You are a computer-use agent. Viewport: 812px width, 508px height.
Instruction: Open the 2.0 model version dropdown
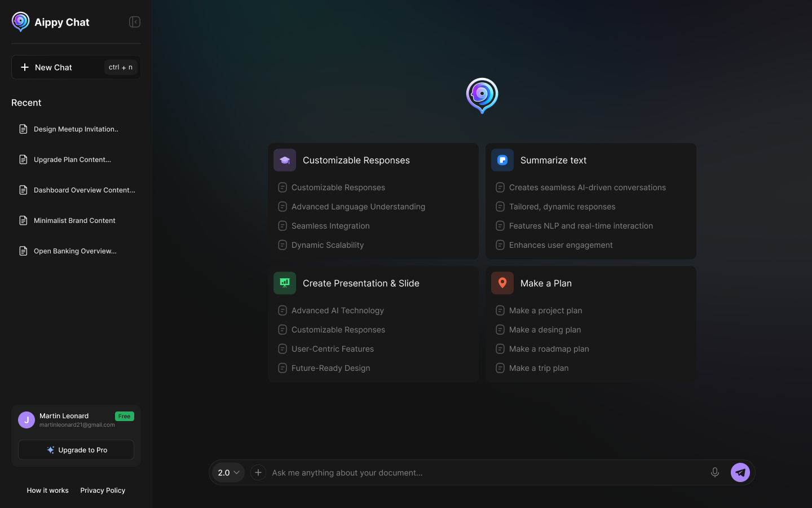[228, 472]
